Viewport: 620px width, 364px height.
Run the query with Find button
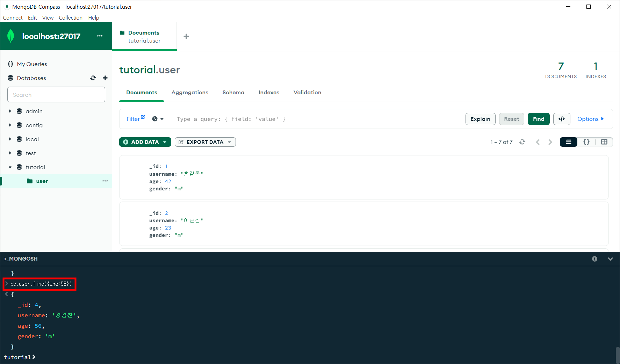click(x=539, y=119)
